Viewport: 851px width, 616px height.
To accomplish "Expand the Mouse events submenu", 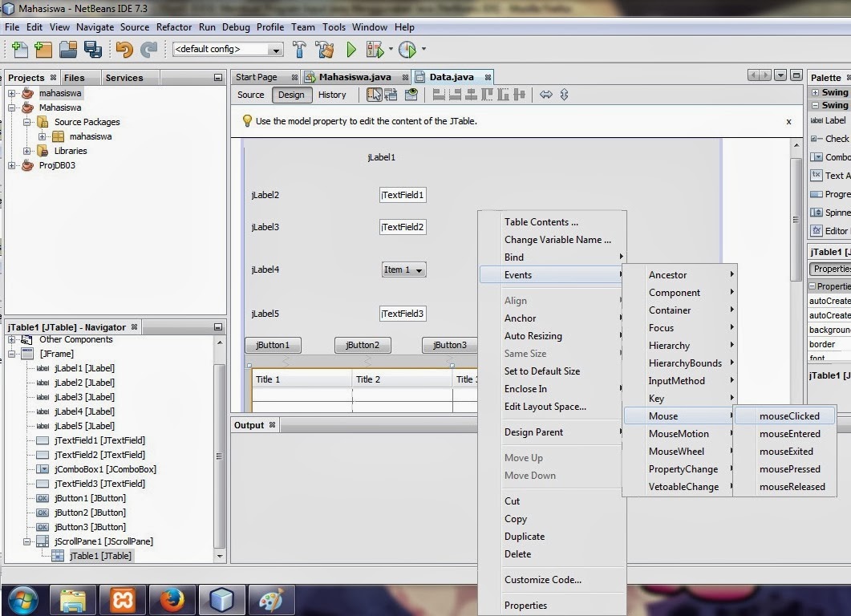I will coord(663,415).
